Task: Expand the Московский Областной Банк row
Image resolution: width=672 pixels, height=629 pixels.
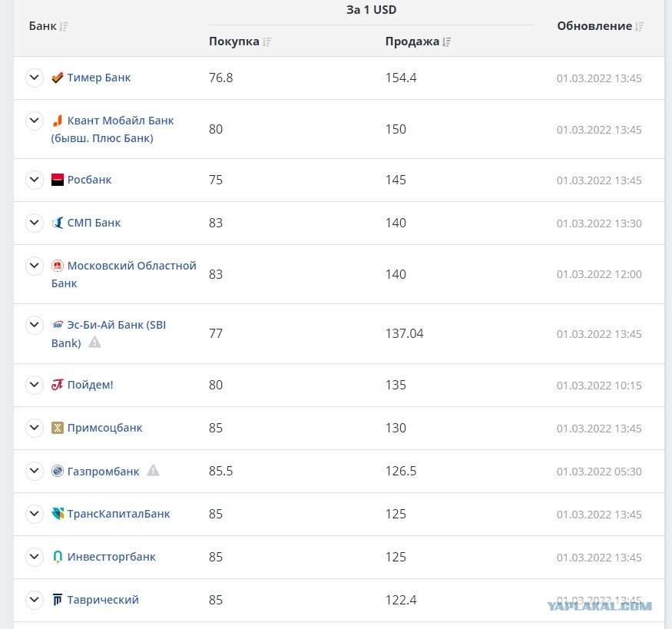Action: [x=35, y=266]
